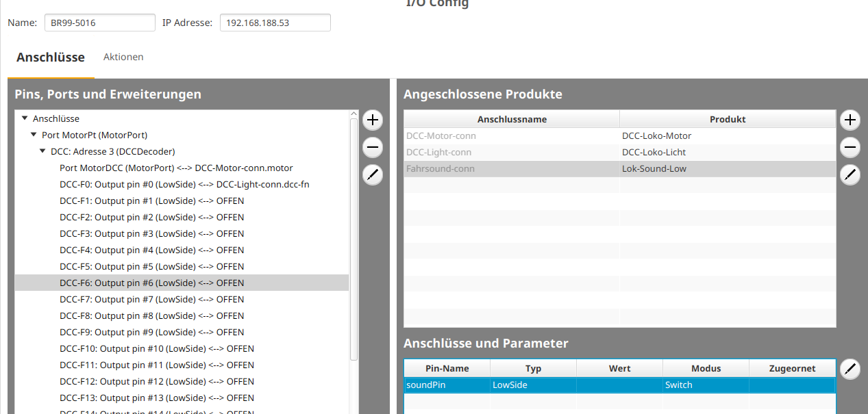This screenshot has width=868, height=414.
Task: Edit the selected product via pencil icon
Action: (x=850, y=175)
